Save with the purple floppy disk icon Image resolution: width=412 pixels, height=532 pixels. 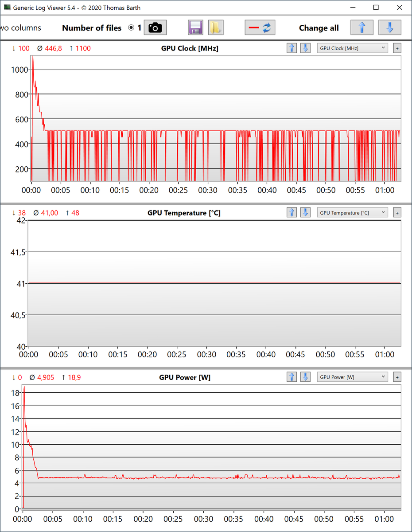pos(195,28)
